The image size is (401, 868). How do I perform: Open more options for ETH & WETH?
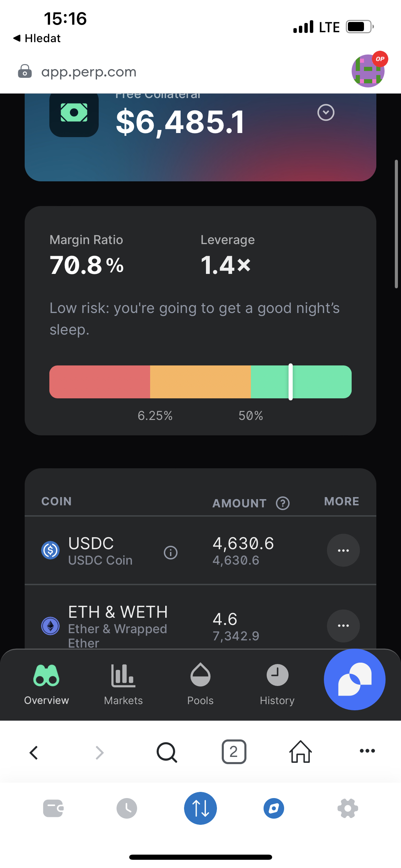pyautogui.click(x=343, y=626)
